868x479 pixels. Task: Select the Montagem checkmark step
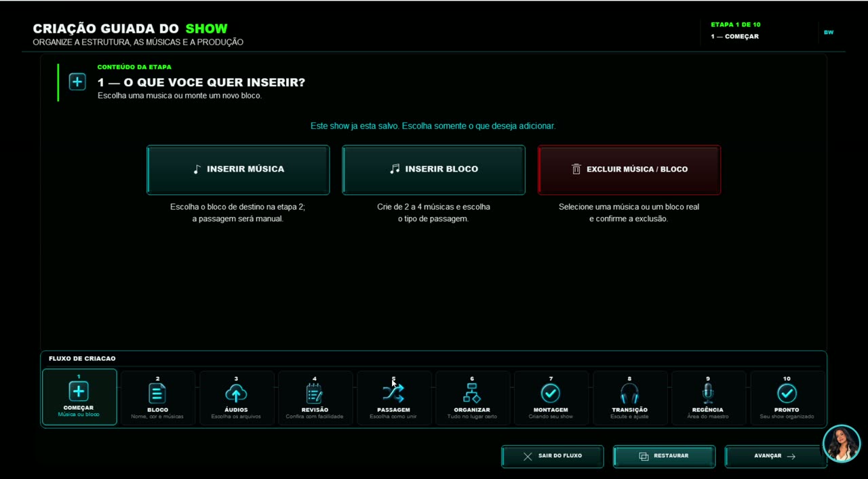(551, 393)
